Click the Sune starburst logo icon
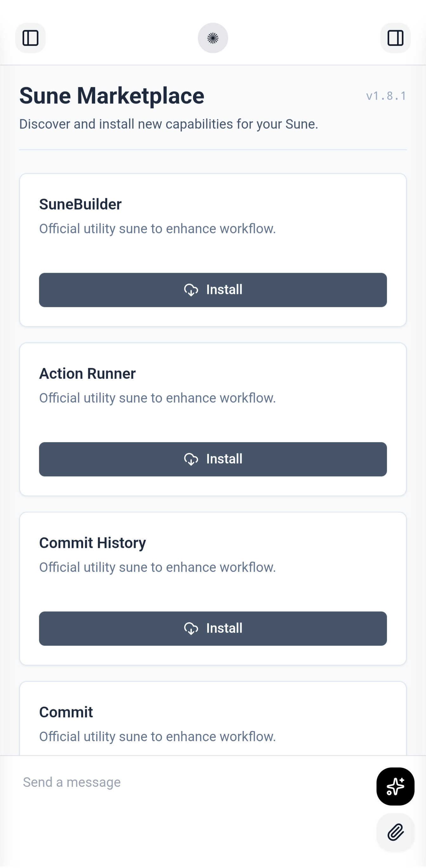The image size is (426, 868). click(x=213, y=38)
